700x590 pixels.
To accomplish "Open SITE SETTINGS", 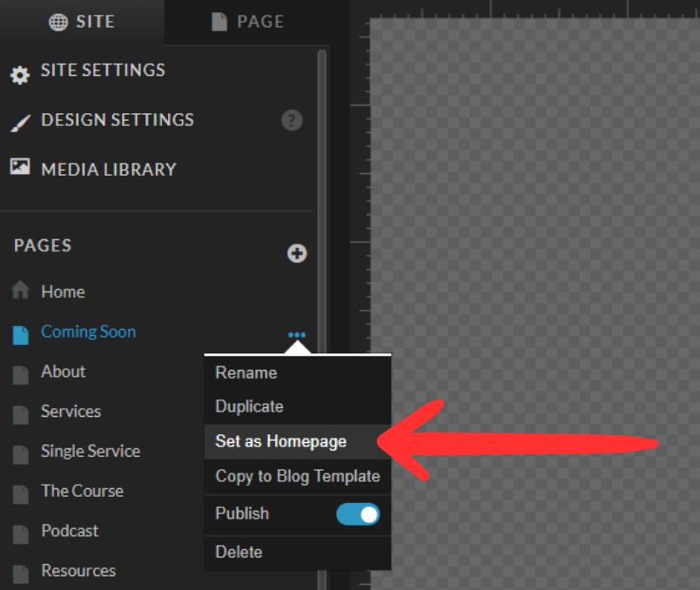I will click(103, 70).
